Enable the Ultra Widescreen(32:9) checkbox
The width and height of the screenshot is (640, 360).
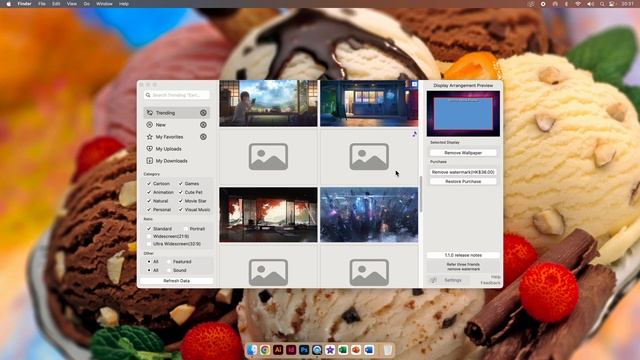[x=149, y=244]
